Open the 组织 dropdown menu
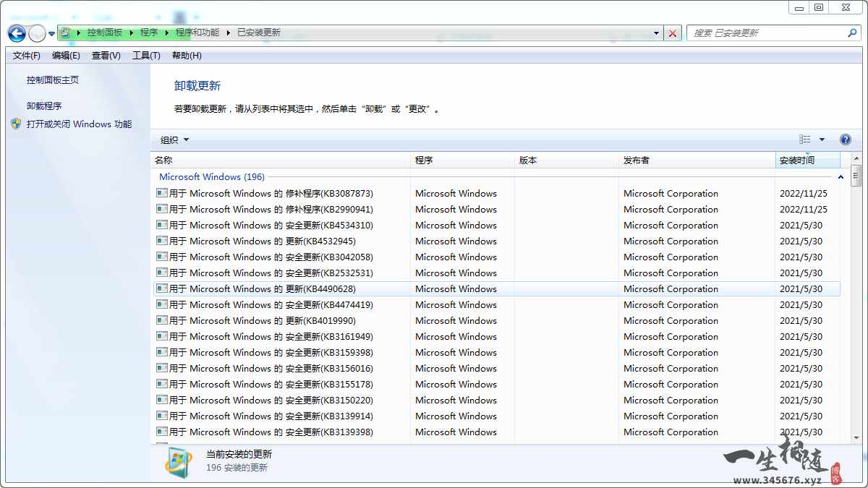 [x=174, y=139]
